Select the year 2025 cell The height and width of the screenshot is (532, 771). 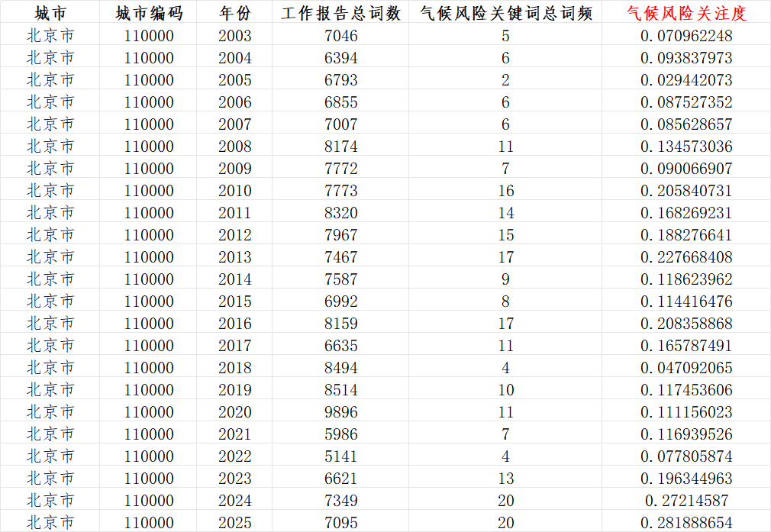click(x=234, y=523)
